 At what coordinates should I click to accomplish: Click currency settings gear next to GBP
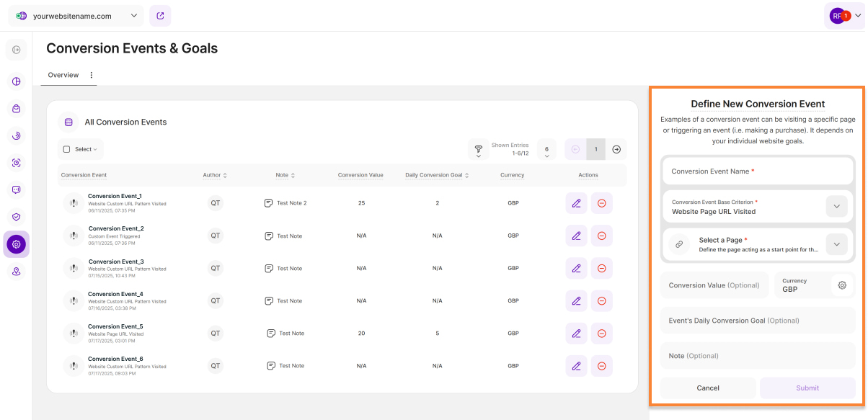[x=842, y=285]
